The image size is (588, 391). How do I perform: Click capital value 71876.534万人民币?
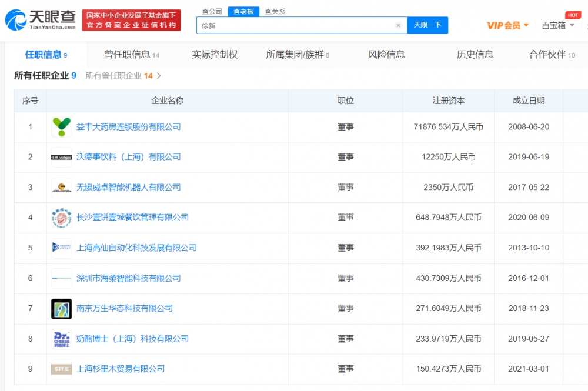click(449, 127)
